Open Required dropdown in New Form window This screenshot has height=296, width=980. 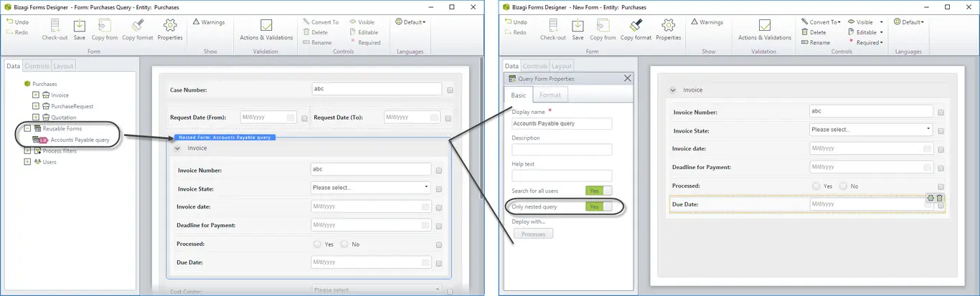(866, 42)
